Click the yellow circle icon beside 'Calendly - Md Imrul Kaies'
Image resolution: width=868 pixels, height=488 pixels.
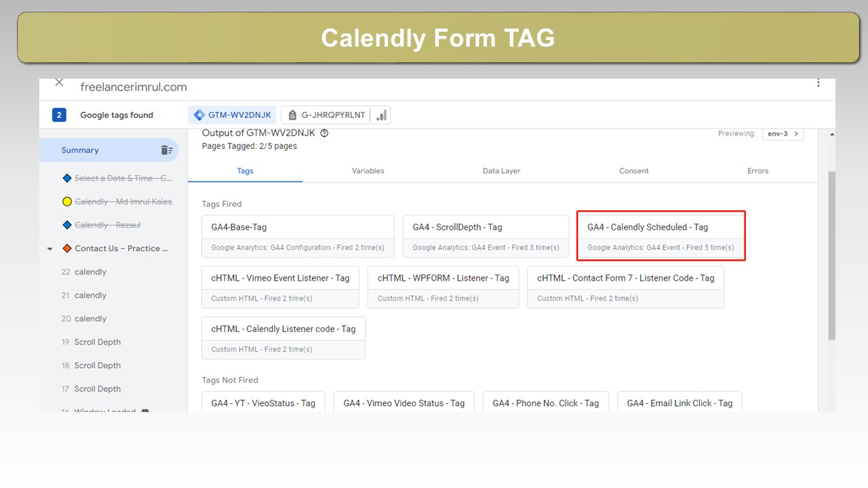(x=66, y=202)
